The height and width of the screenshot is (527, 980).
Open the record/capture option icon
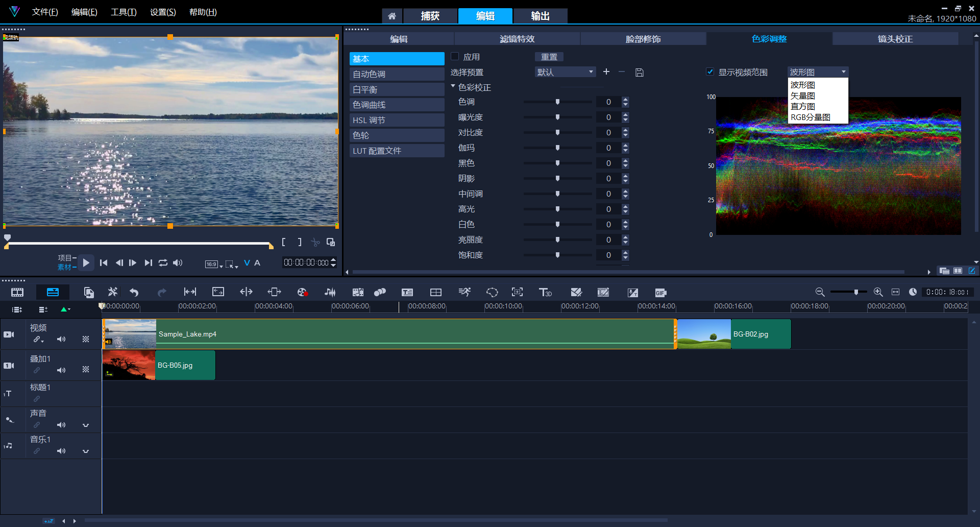click(x=302, y=292)
